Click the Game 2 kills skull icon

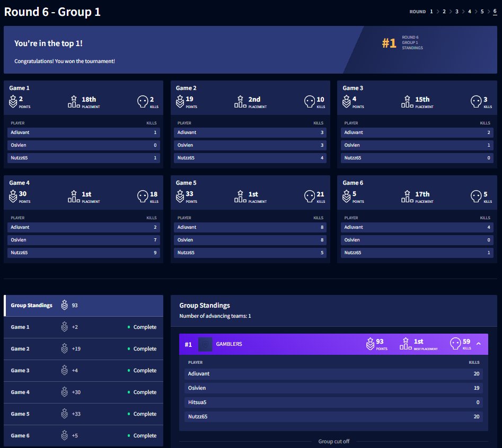310,101
